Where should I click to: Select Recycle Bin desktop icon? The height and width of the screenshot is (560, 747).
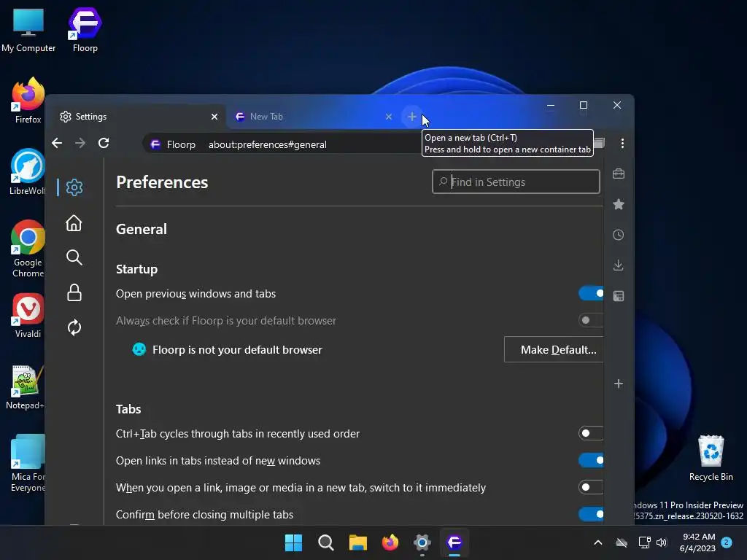click(711, 458)
